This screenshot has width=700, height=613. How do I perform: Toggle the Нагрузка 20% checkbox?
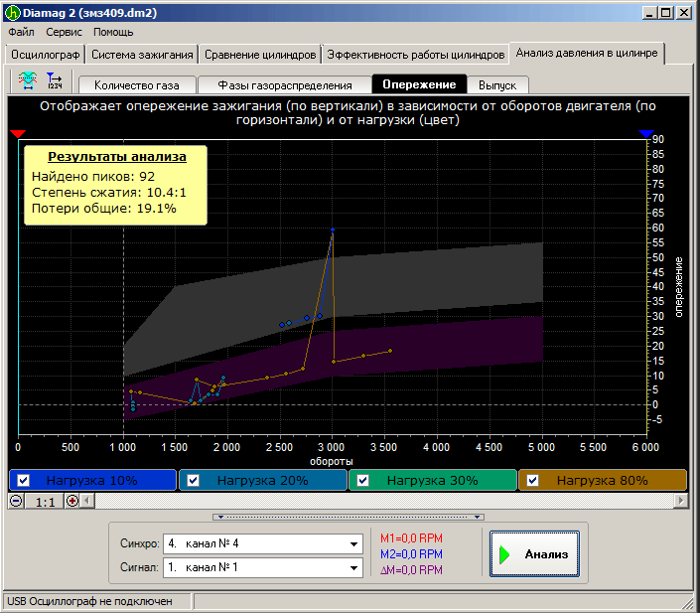tap(193, 480)
